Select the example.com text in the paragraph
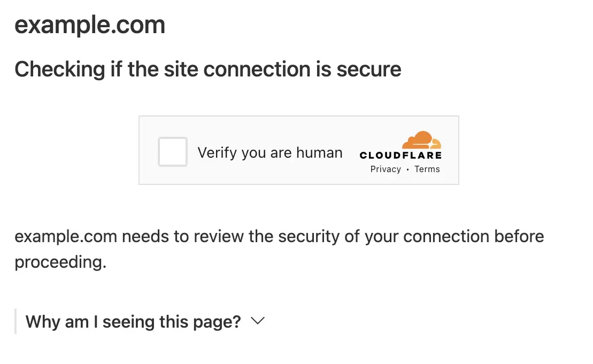Image resolution: width=593 pixels, height=364 pixels. coord(66,237)
